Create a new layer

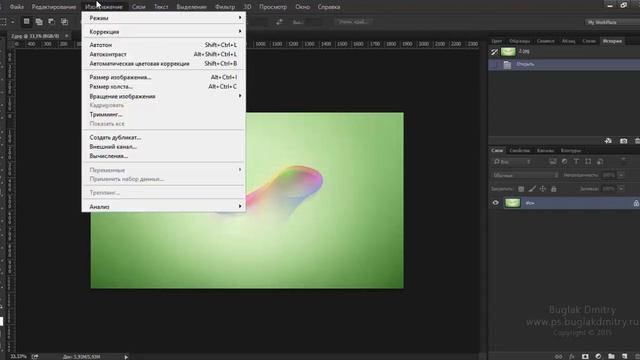(x=624, y=356)
